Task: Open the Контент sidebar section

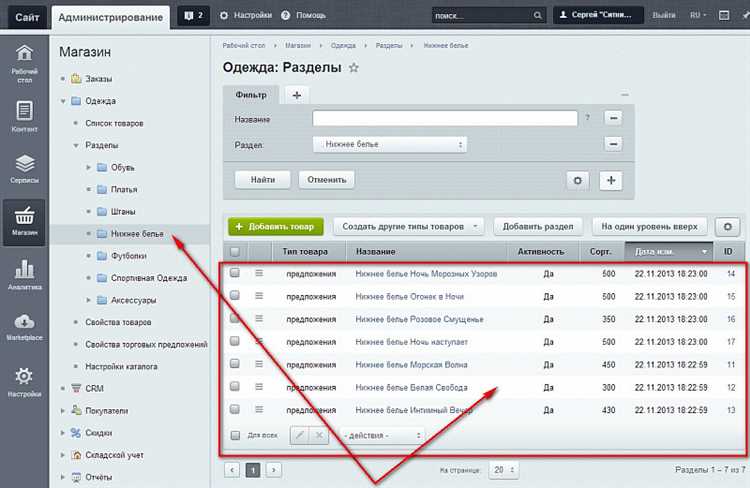Action: pyautogui.click(x=24, y=116)
